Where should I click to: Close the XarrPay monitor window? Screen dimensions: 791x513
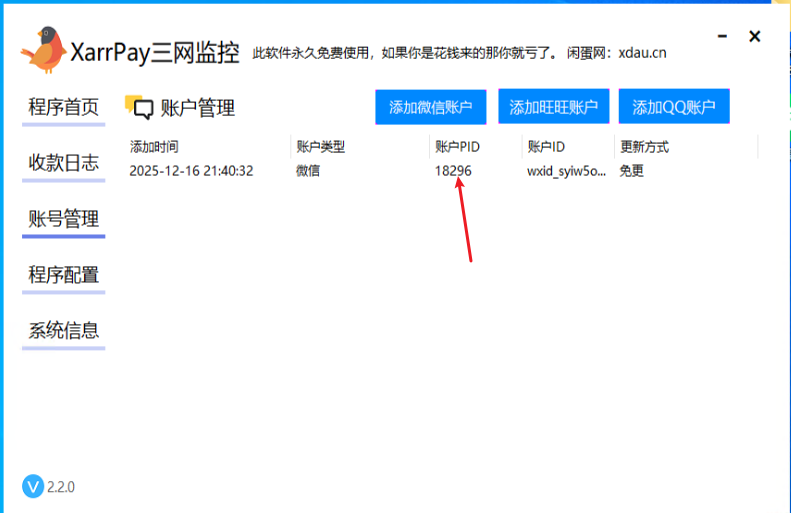pos(755,37)
